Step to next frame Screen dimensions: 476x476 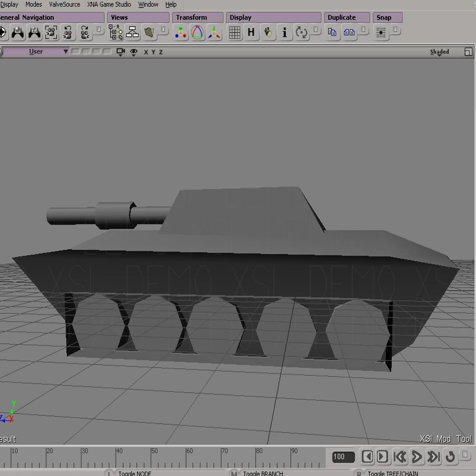pos(382,456)
